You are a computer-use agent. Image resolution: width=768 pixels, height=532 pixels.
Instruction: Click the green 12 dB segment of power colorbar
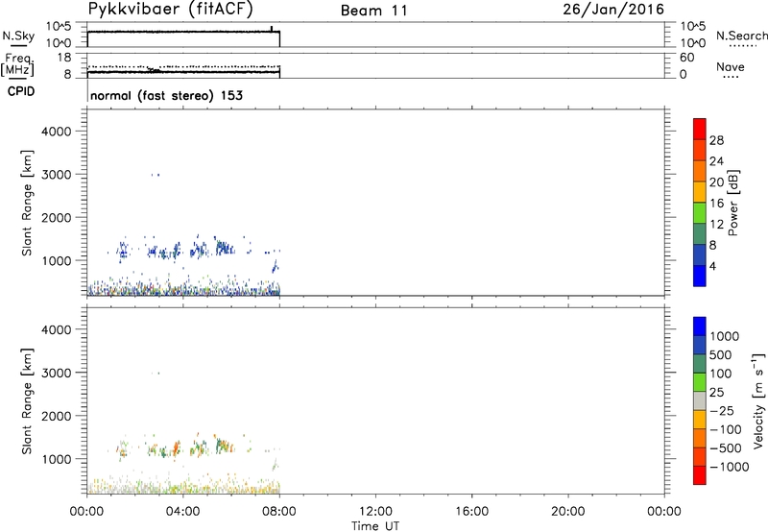pos(700,213)
